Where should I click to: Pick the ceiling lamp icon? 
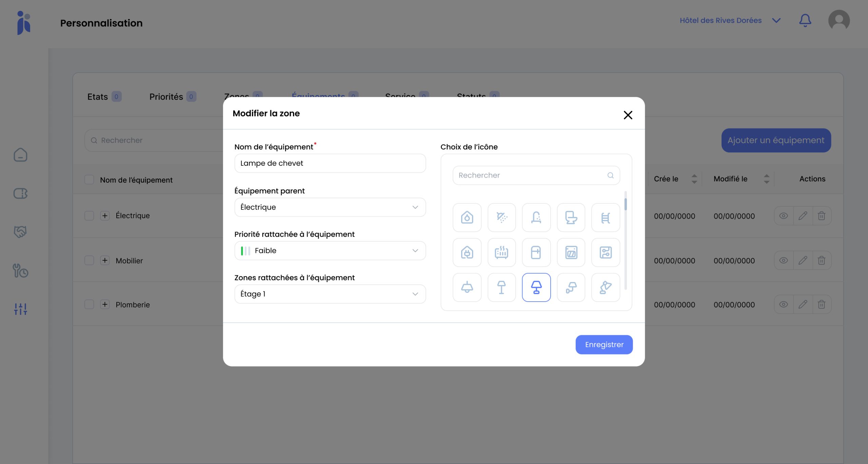coord(467,287)
